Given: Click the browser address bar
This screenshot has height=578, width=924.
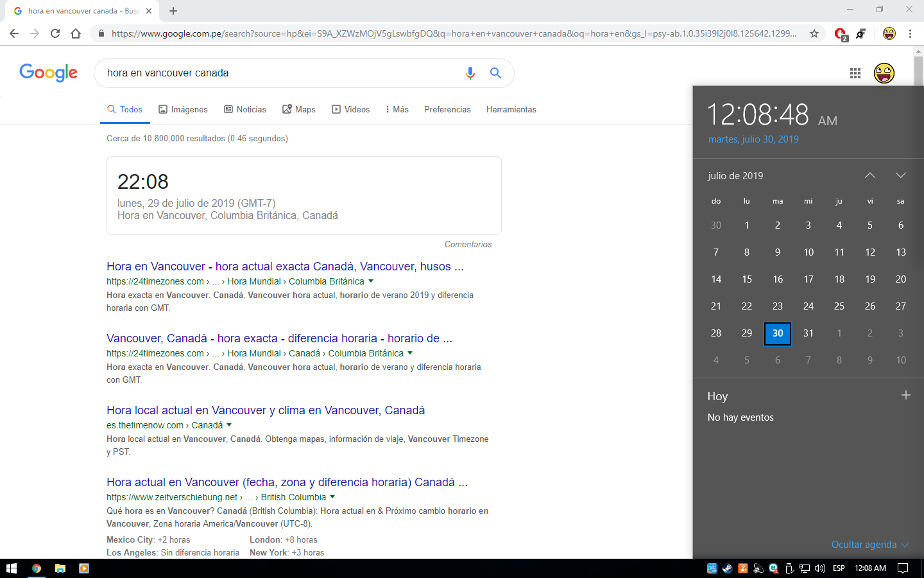Looking at the screenshot, I should coord(454,33).
